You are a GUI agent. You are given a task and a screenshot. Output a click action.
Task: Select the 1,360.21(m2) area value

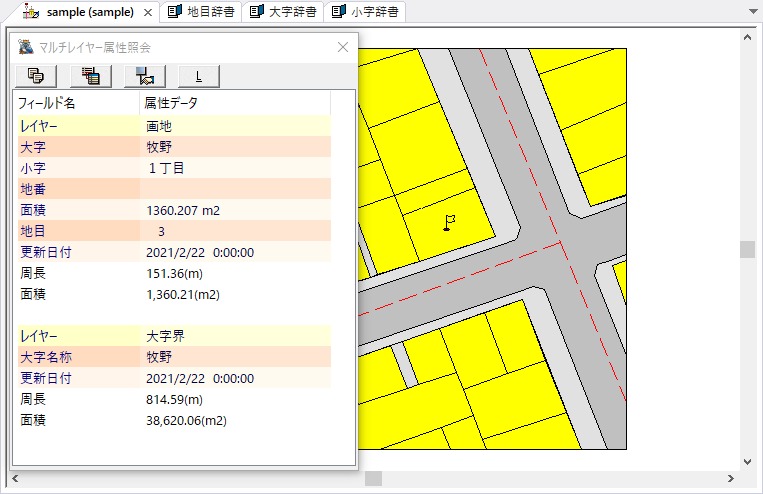(x=183, y=294)
